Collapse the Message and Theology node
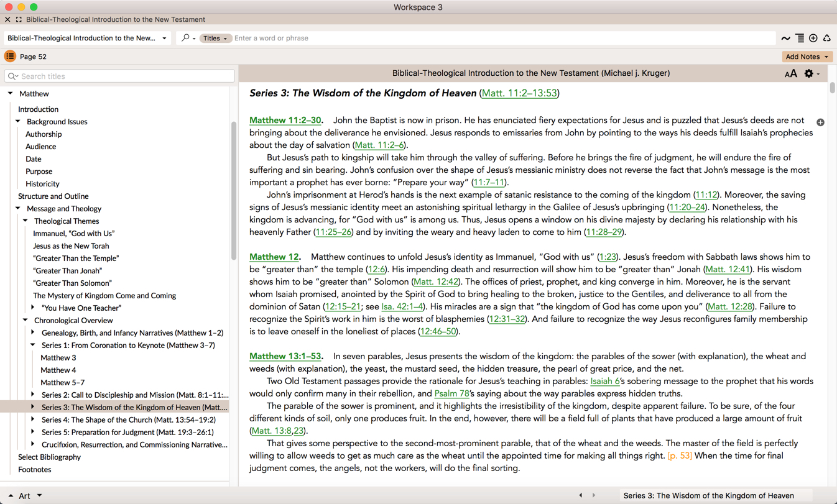Image resolution: width=837 pixels, height=504 pixels. click(x=18, y=209)
